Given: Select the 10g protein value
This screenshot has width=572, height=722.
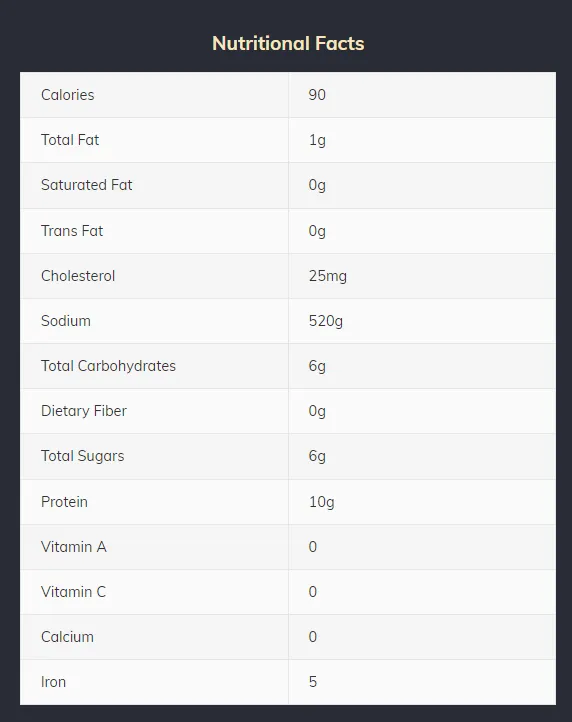Looking at the screenshot, I should pos(321,502).
